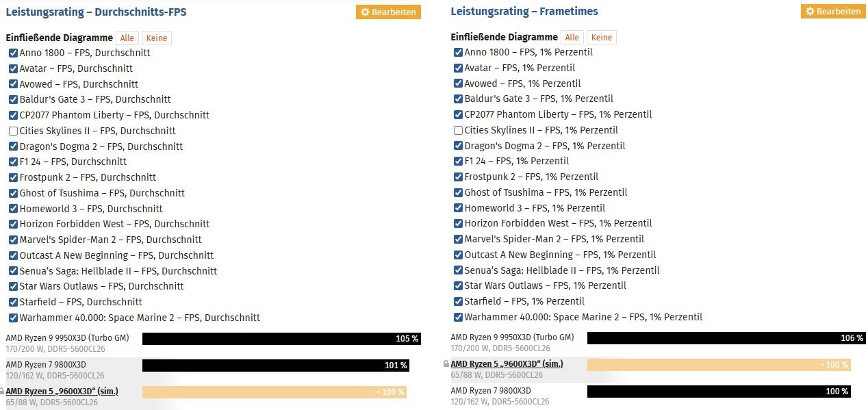This screenshot has width=868, height=410.
Task: Click the Bearbeiten gear button for Durchschnitts-FPS
Action: point(388,12)
